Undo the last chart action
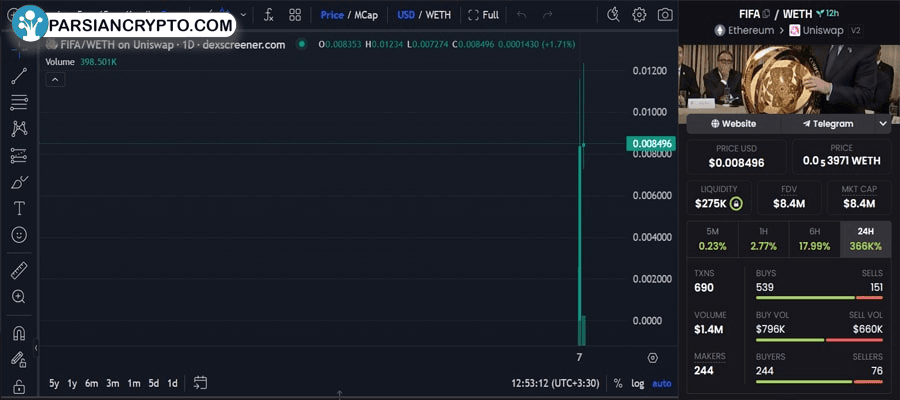This screenshot has width=900, height=400. point(521,15)
